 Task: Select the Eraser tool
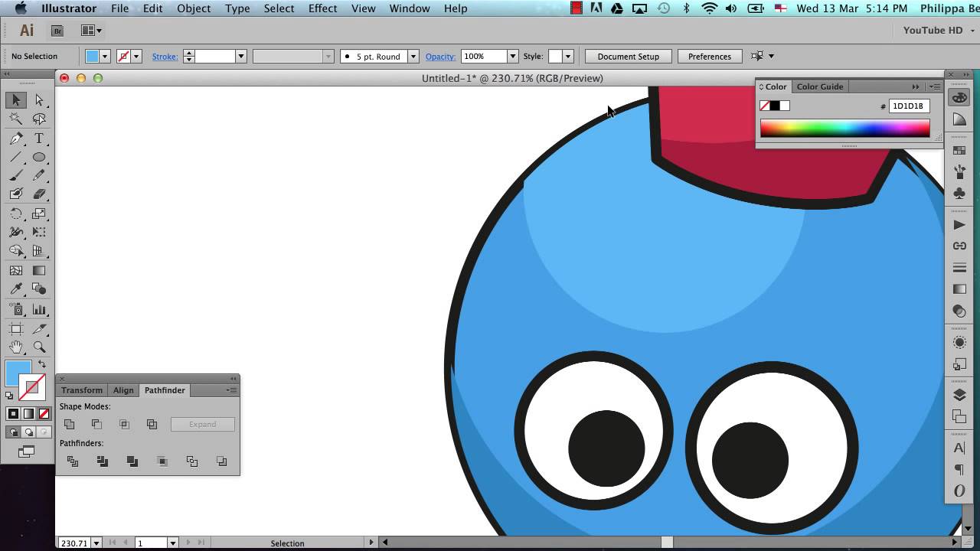(39, 194)
